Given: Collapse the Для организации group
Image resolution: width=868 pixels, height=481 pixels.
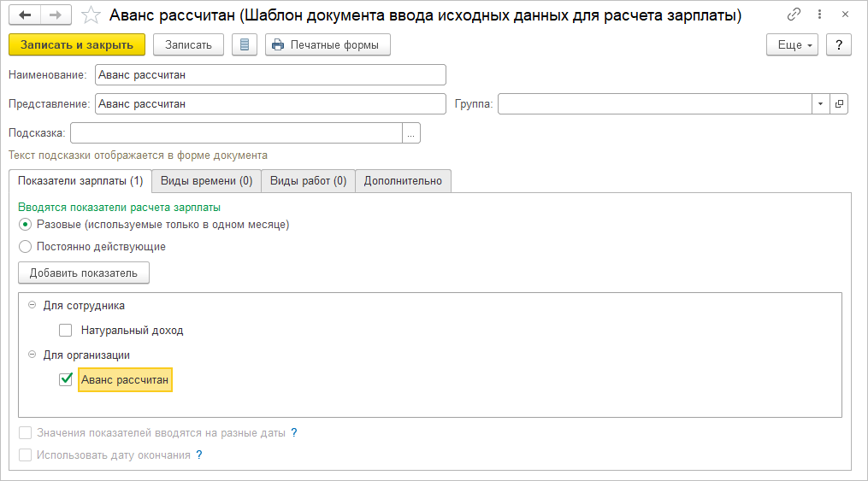Looking at the screenshot, I should pyautogui.click(x=32, y=355).
